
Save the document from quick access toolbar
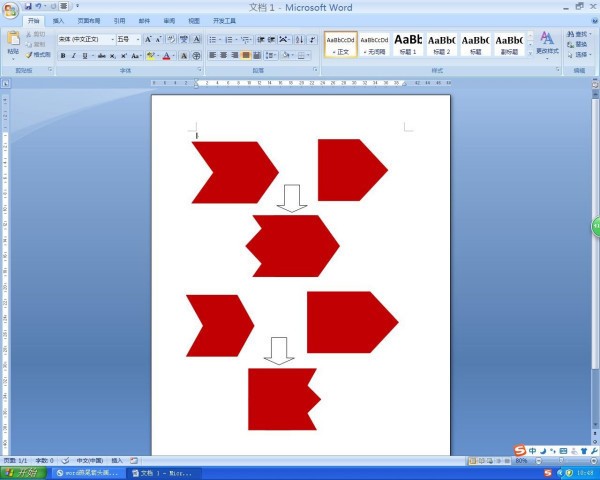(x=27, y=6)
